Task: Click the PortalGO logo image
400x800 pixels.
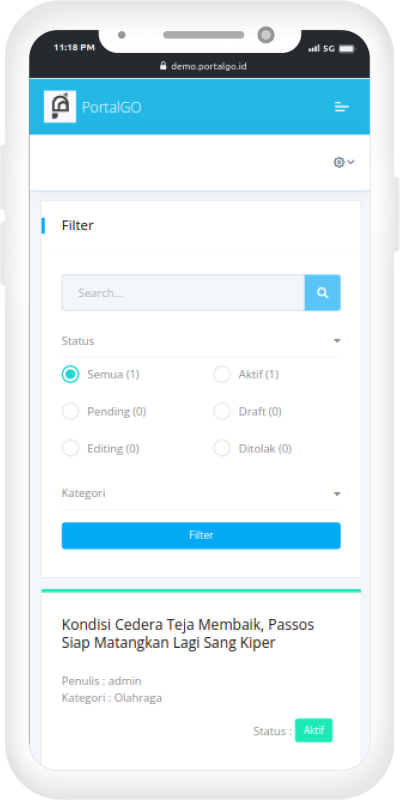Action: tap(60, 107)
